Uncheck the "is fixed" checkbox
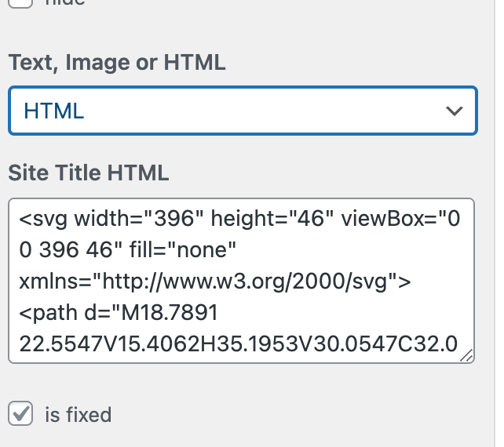Image resolution: width=504 pixels, height=447 pixels. click(x=21, y=413)
